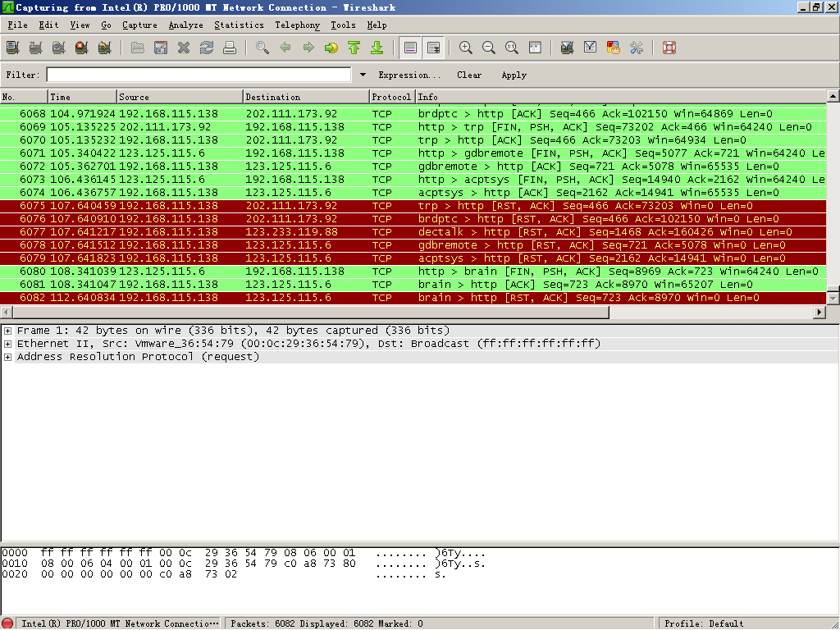Open the Telephony menu
840x630 pixels.
pos(297,25)
